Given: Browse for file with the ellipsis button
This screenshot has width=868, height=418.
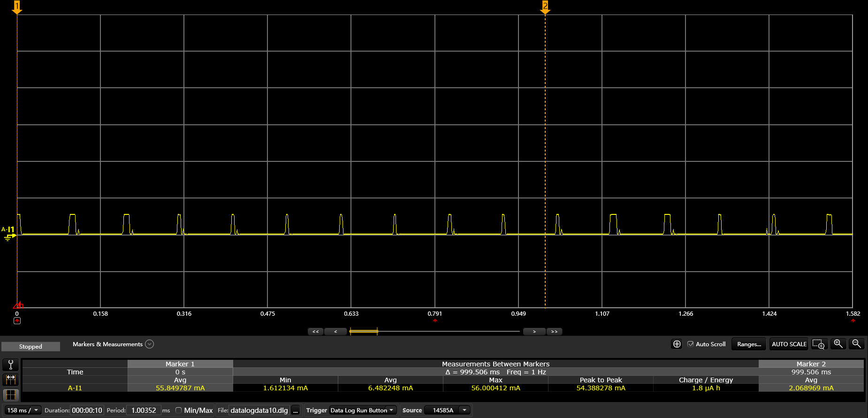Looking at the screenshot, I should pos(296,410).
